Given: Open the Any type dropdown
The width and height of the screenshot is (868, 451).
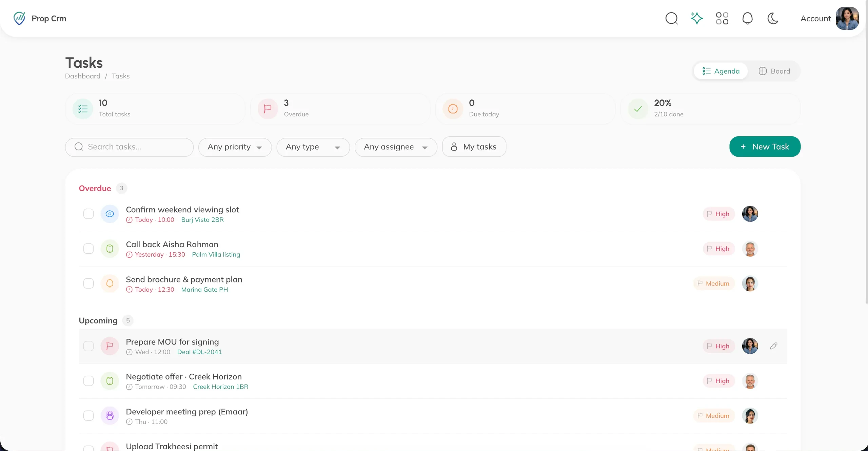Looking at the screenshot, I should click(313, 147).
